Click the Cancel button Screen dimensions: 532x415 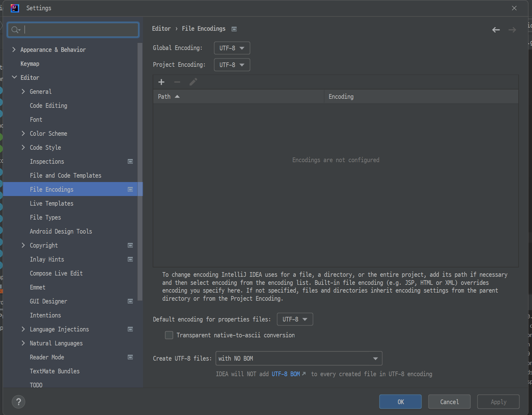pyautogui.click(x=449, y=402)
